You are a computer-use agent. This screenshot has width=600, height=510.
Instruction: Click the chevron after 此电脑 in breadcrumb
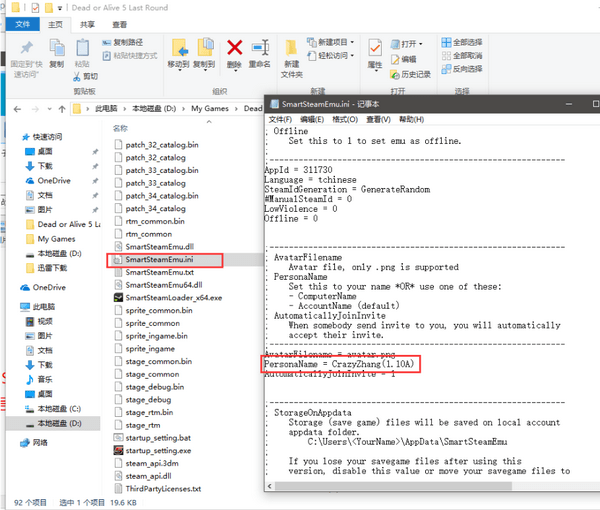coord(125,109)
